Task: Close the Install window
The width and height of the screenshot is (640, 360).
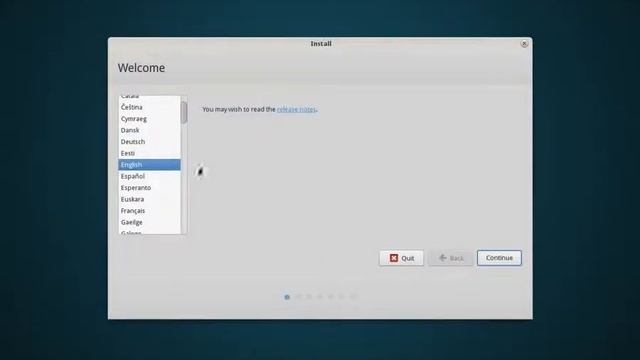Action: [x=524, y=44]
